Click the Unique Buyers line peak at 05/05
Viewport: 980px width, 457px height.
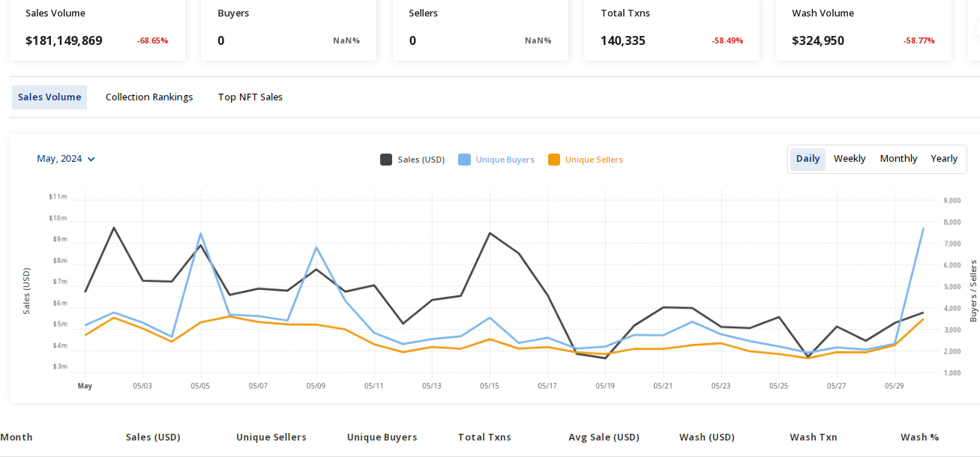coord(200,234)
